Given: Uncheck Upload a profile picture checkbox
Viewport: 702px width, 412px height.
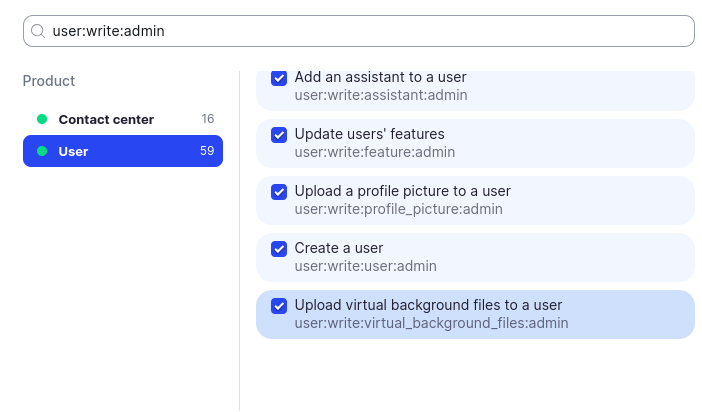Looking at the screenshot, I should tap(279, 191).
